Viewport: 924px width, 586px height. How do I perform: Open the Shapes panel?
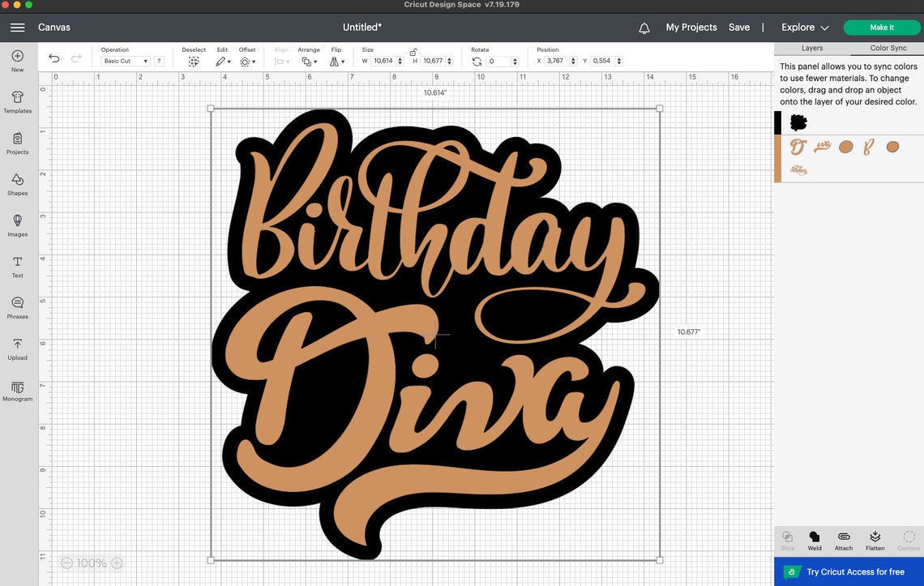point(17,183)
